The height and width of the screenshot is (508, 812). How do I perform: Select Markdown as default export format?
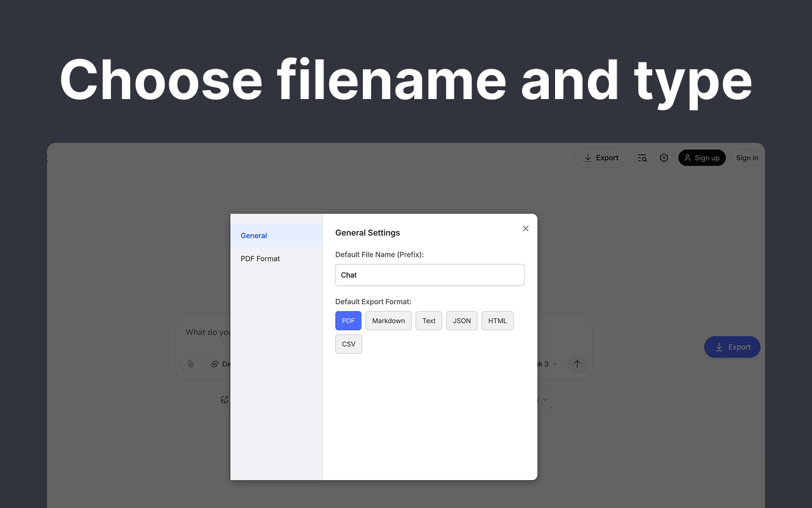388,321
